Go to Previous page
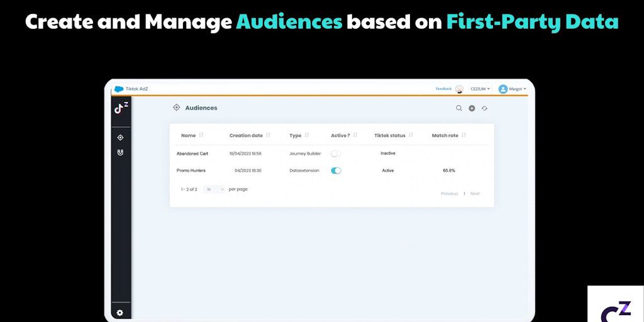Image resolution: width=644 pixels, height=322 pixels. coord(449,194)
